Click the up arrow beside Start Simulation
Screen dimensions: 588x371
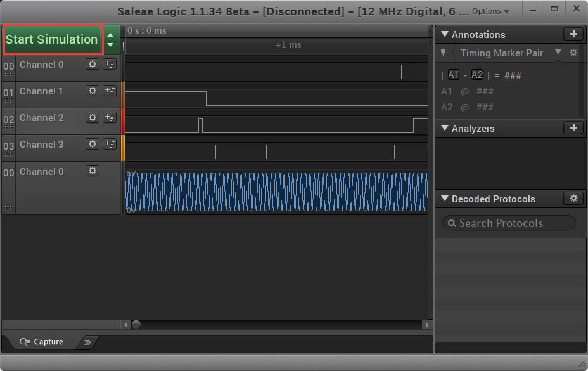[110, 35]
